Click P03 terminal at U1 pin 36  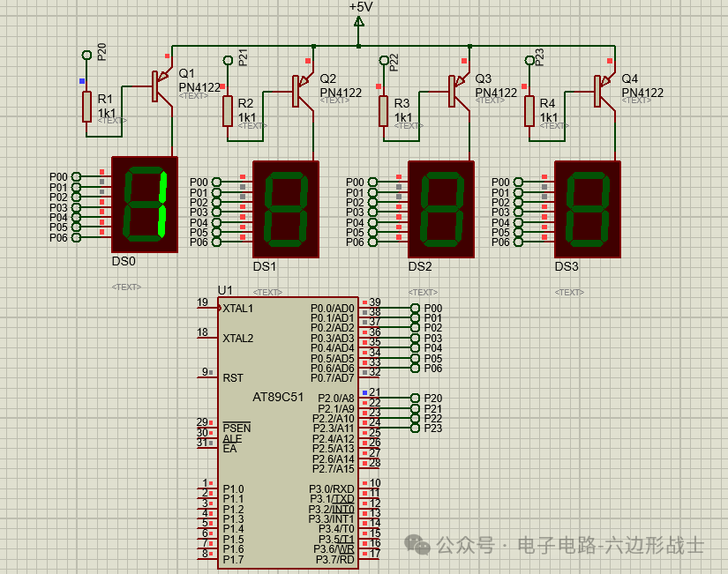(415, 339)
